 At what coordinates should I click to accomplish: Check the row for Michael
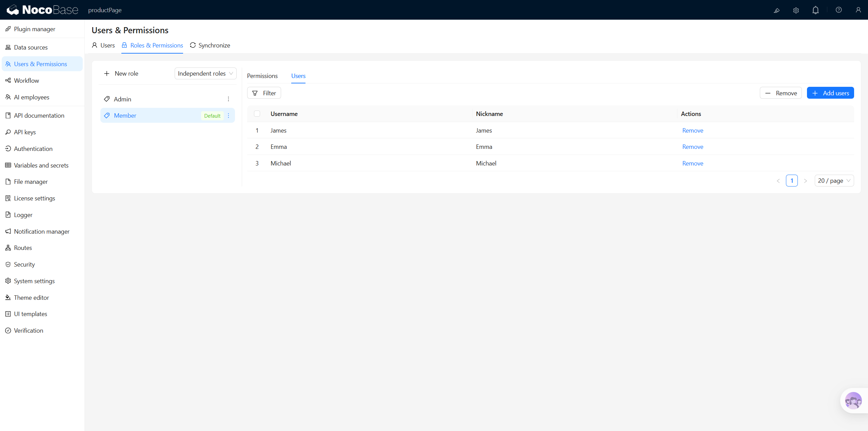pyautogui.click(x=257, y=163)
